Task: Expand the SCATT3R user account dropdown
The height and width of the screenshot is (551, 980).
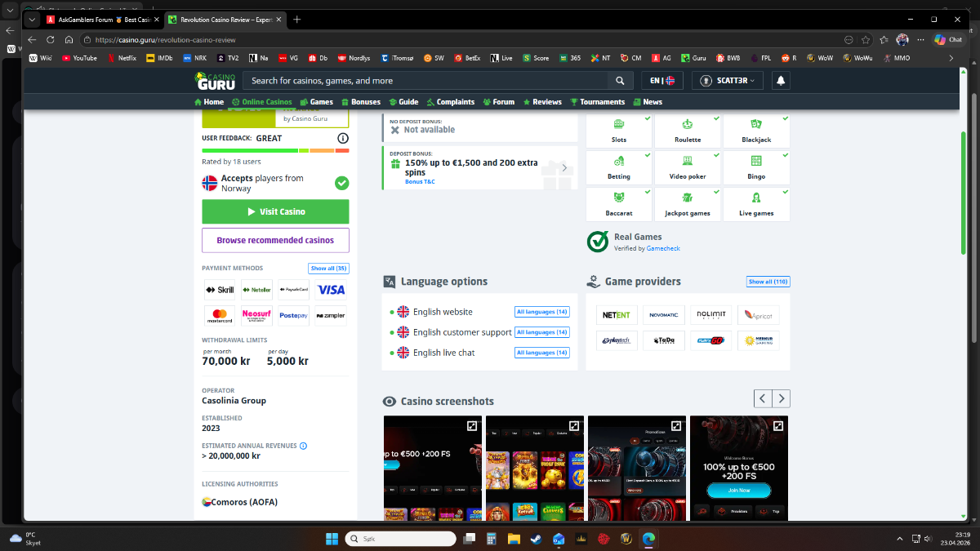Action: click(x=728, y=81)
